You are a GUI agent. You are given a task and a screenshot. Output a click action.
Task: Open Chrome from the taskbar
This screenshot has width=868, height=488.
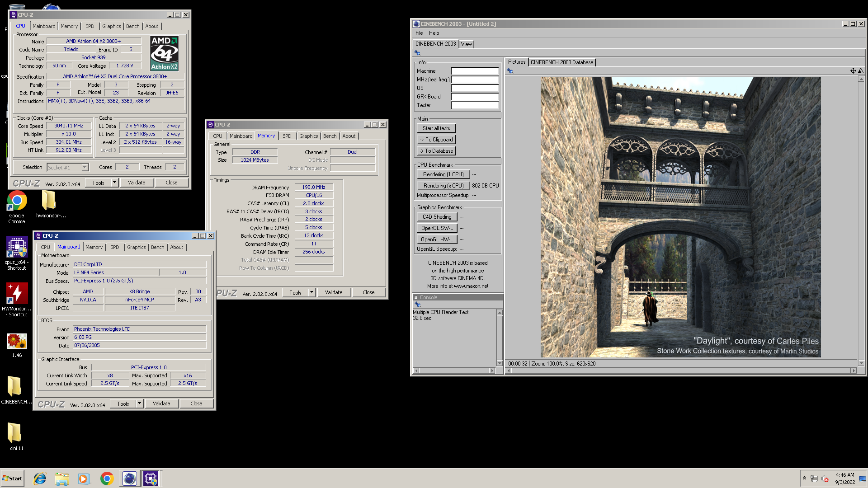(107, 479)
